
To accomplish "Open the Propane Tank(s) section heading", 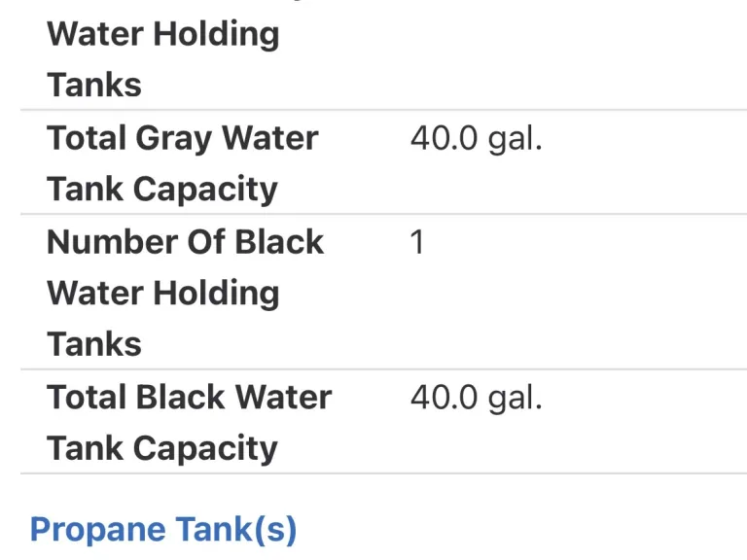I will 163,530.
